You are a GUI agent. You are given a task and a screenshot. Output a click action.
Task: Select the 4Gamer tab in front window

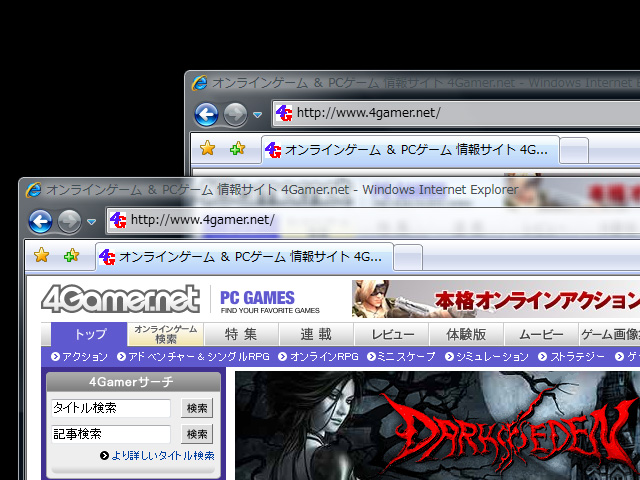[x=244, y=257]
